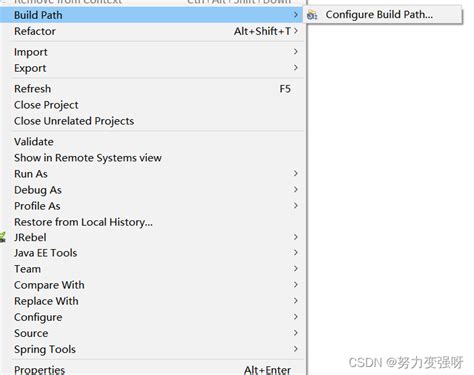This screenshot has height=375, width=474.
Task: Open the Spring Tools submenu
Action: pyautogui.click(x=153, y=349)
